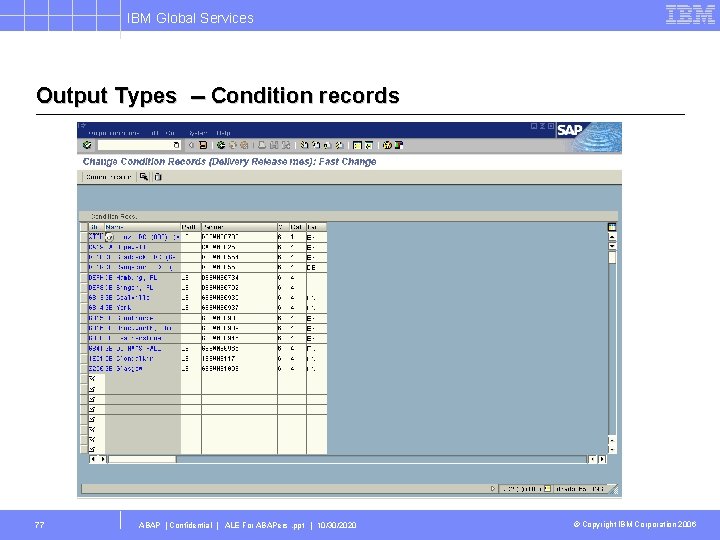The height and width of the screenshot is (540, 720).
Task: Click the row selector of the first table row
Action: coord(84,237)
